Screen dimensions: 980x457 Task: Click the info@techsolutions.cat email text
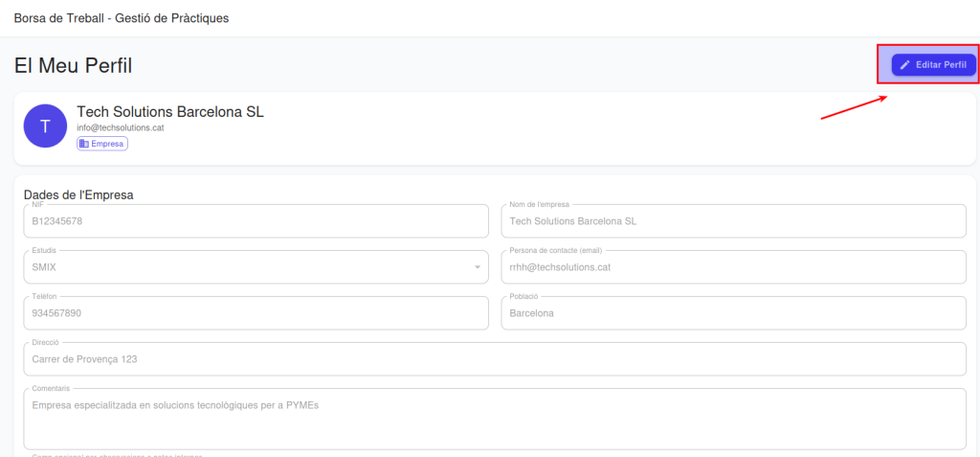121,127
